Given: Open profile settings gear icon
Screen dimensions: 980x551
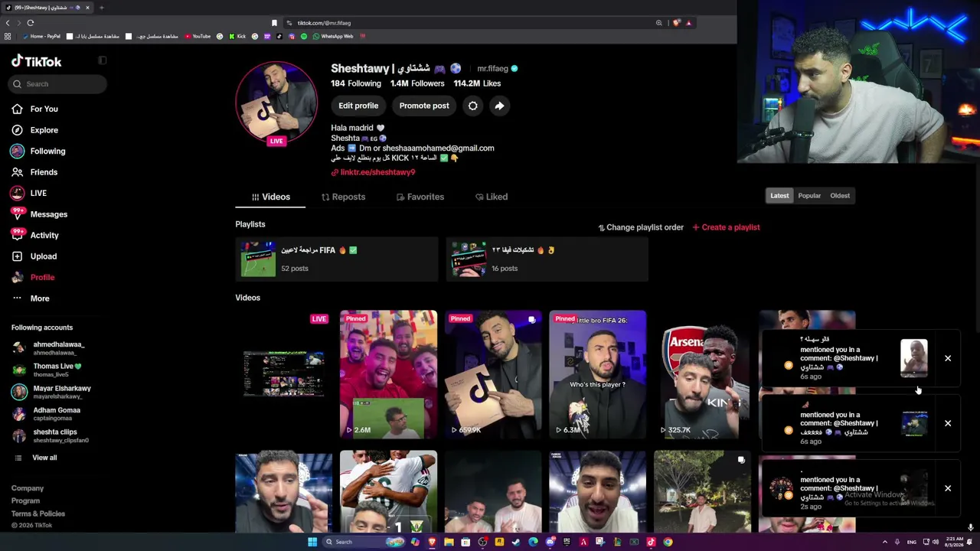Looking at the screenshot, I should pos(473,106).
